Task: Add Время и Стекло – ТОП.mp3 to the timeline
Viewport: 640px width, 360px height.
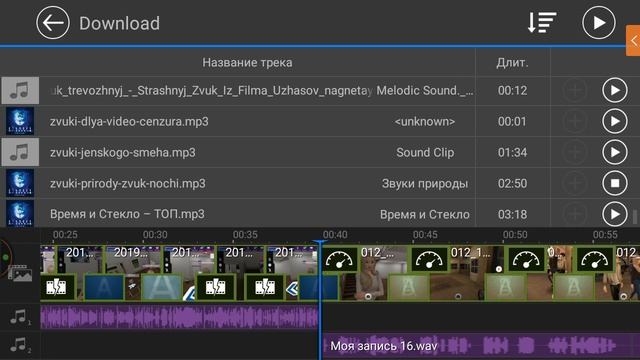Action: point(575,213)
